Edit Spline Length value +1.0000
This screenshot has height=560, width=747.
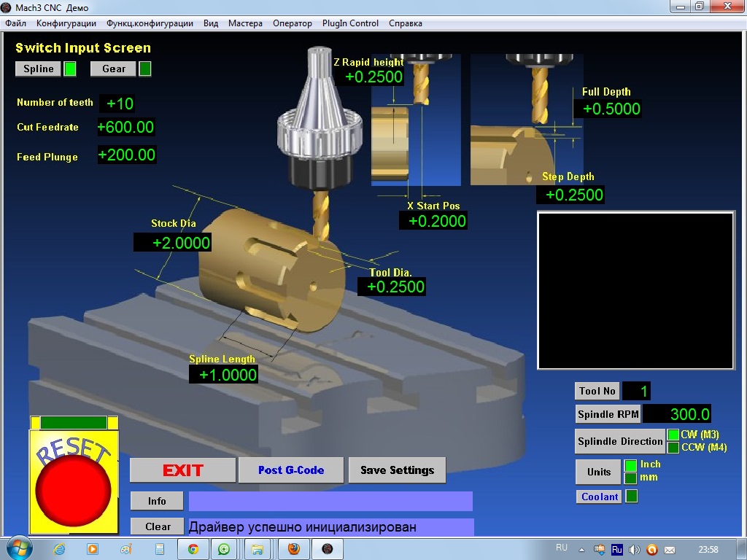[224, 374]
